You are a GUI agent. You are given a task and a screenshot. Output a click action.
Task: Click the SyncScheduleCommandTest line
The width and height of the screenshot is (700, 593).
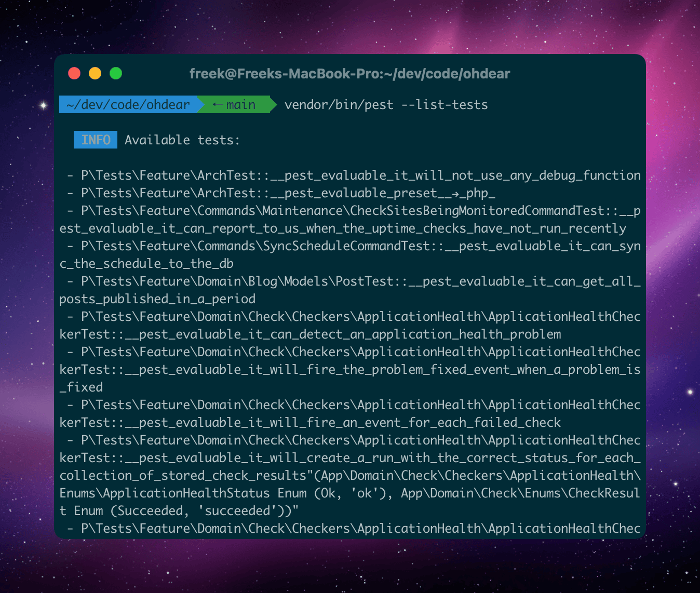coord(354,246)
